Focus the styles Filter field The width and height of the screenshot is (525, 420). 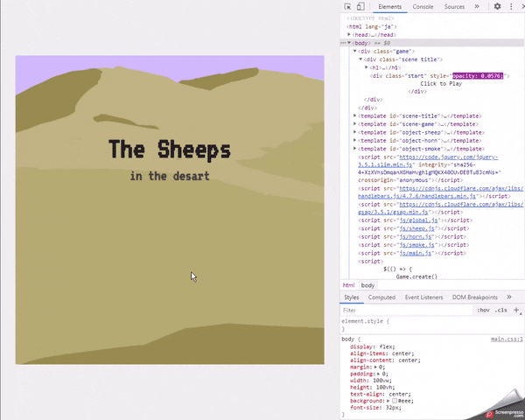click(x=407, y=310)
